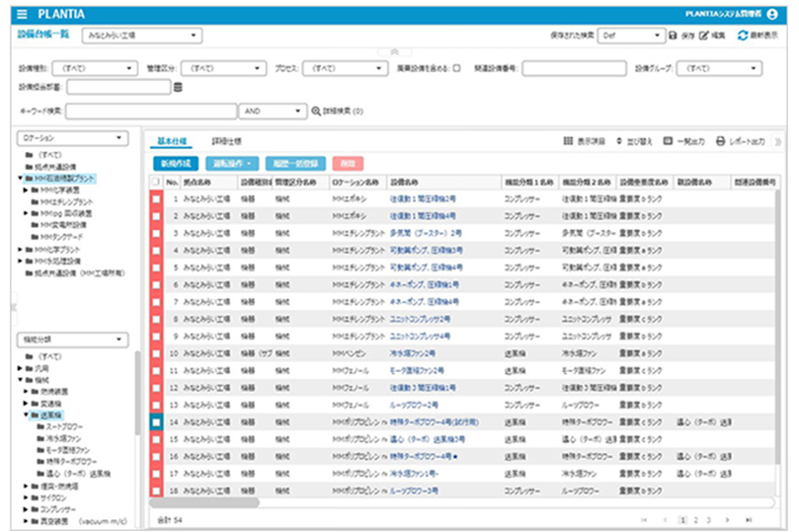Viewport: 799px width, 532px height.
Task: Check the row 18 checkbox
Action: 156,491
